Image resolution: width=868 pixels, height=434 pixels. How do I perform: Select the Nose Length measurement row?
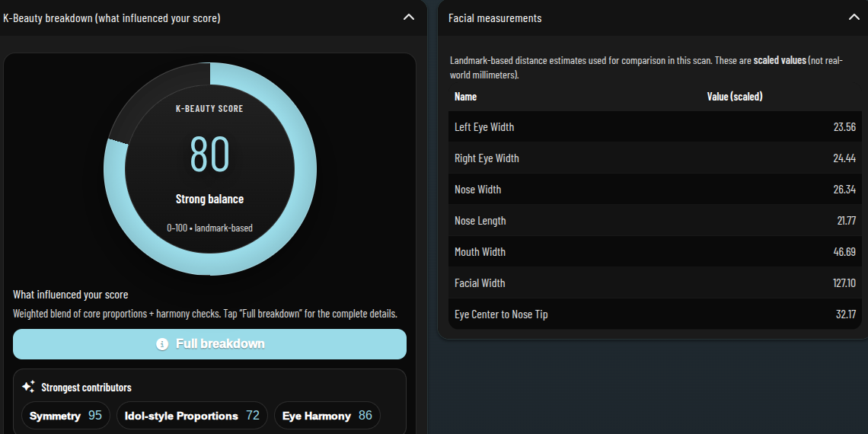click(655, 221)
